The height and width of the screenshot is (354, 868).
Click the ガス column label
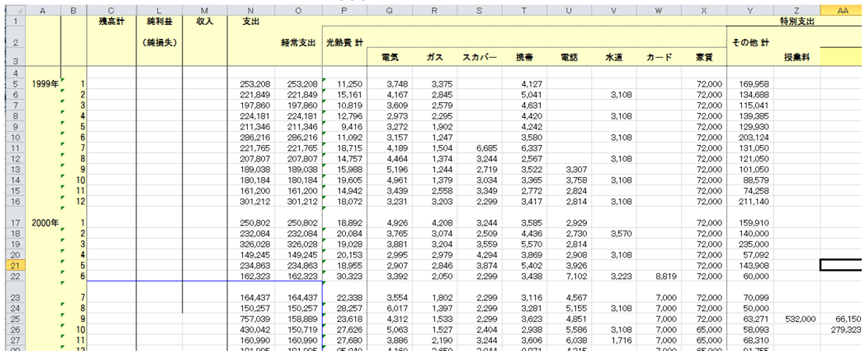(x=433, y=57)
